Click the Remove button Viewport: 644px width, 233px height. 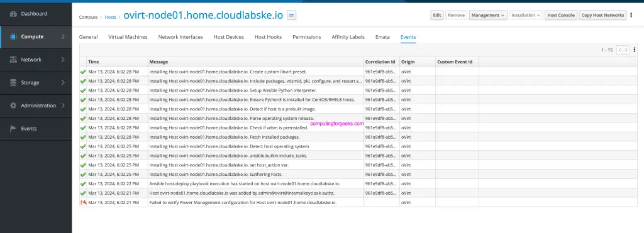tap(456, 15)
